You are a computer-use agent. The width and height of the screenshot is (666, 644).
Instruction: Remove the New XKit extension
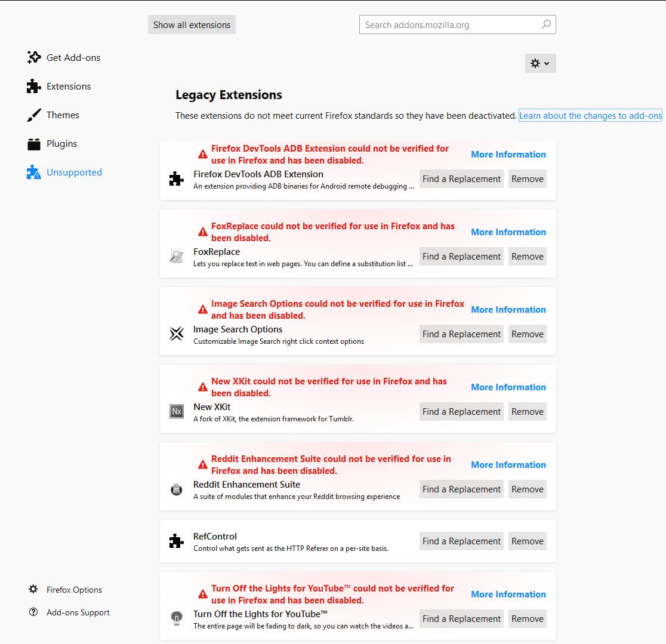click(x=527, y=412)
